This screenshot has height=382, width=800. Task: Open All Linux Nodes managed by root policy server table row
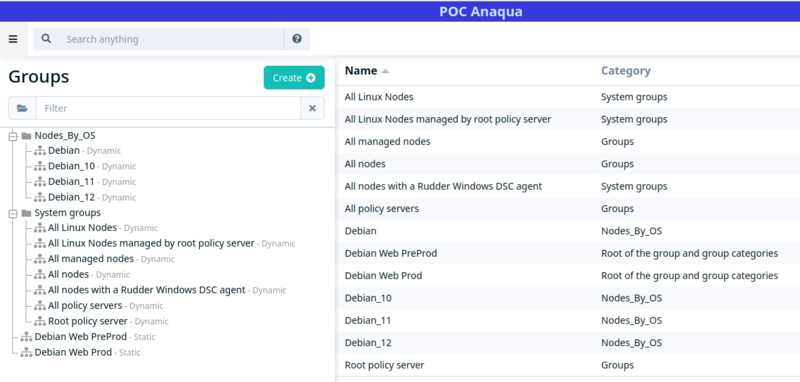[x=567, y=119]
